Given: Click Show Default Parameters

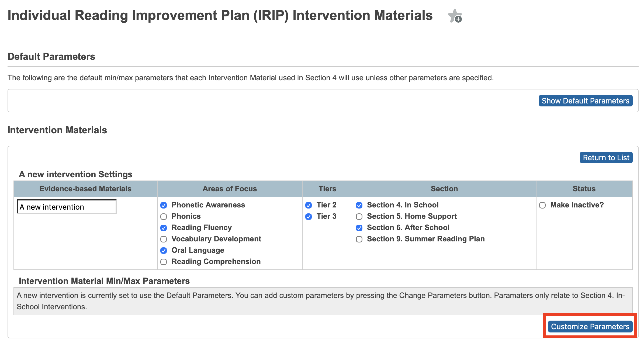Looking at the screenshot, I should pyautogui.click(x=585, y=100).
